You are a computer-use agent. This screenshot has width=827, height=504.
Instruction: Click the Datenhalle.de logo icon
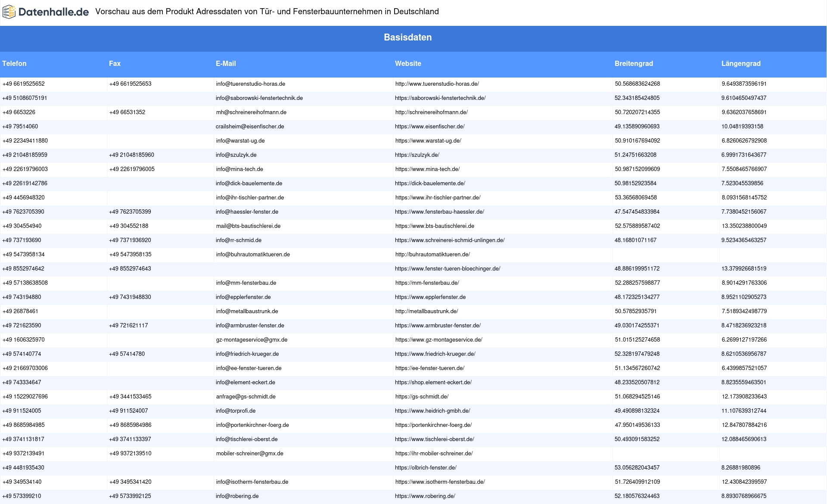9,12
